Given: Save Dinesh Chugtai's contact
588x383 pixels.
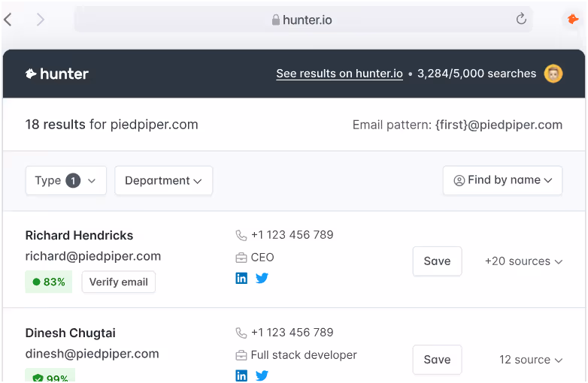Looking at the screenshot, I should [x=438, y=360].
